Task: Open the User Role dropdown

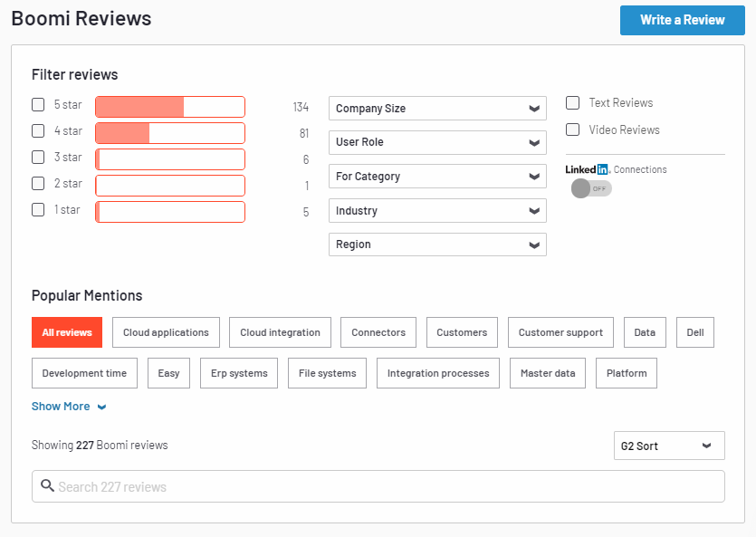Action: click(437, 142)
